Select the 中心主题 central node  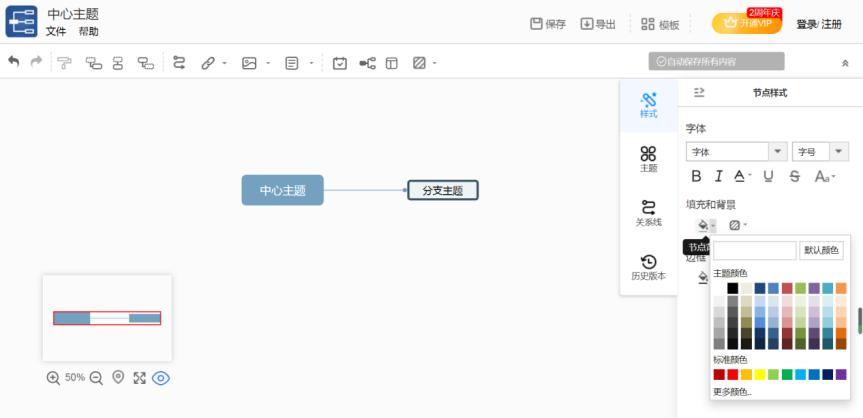[x=282, y=191]
